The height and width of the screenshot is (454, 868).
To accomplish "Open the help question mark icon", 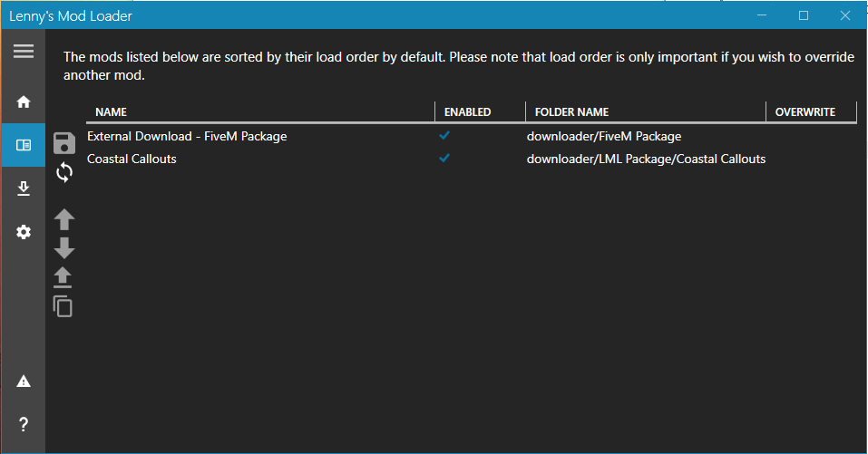I will click(x=24, y=424).
